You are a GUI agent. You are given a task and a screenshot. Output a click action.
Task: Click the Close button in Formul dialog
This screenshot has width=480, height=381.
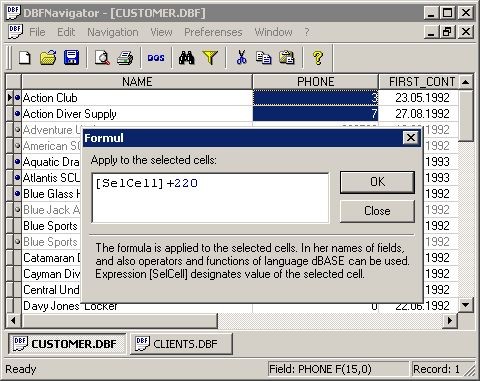coord(377,211)
